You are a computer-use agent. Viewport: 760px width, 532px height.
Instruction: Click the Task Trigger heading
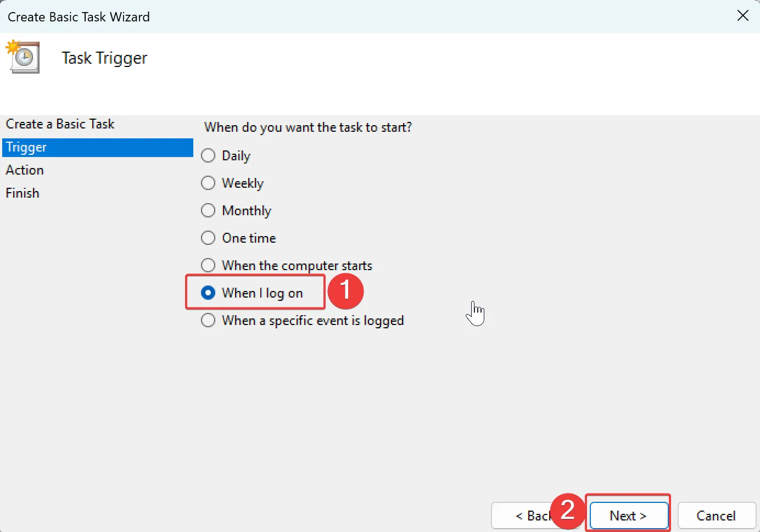pyautogui.click(x=104, y=58)
